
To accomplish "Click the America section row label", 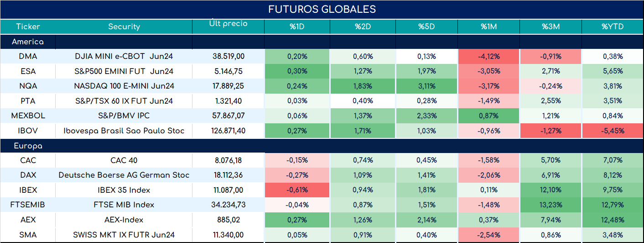I will coord(28,42).
